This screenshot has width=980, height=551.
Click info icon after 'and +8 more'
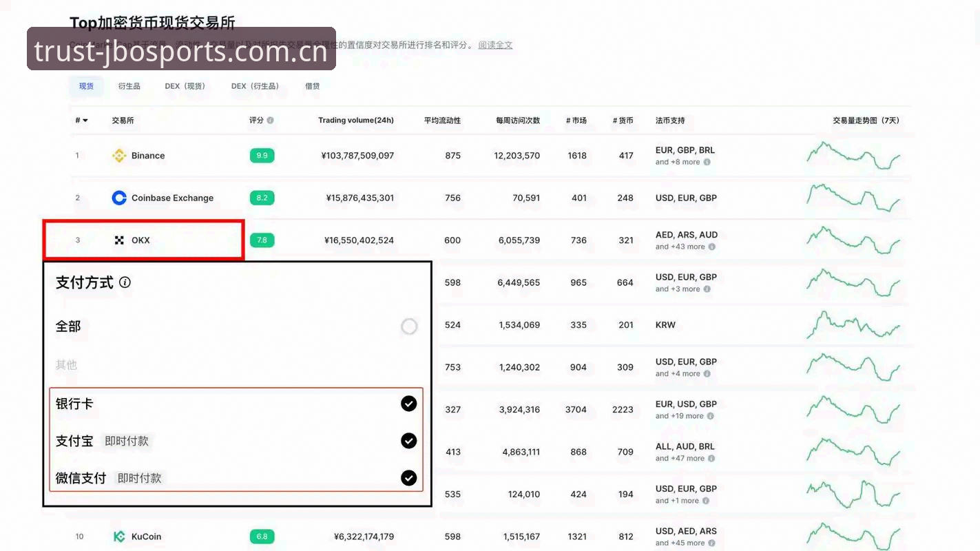(x=707, y=163)
